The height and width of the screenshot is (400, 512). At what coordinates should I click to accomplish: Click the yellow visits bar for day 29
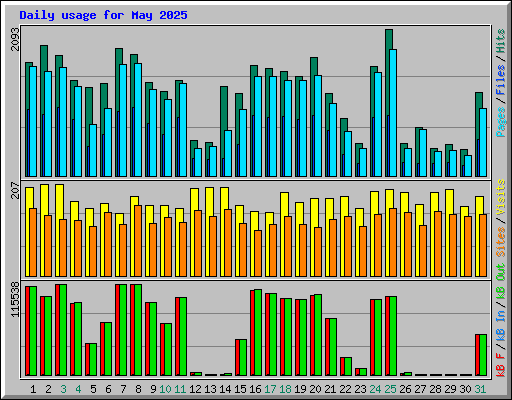coord(449,202)
